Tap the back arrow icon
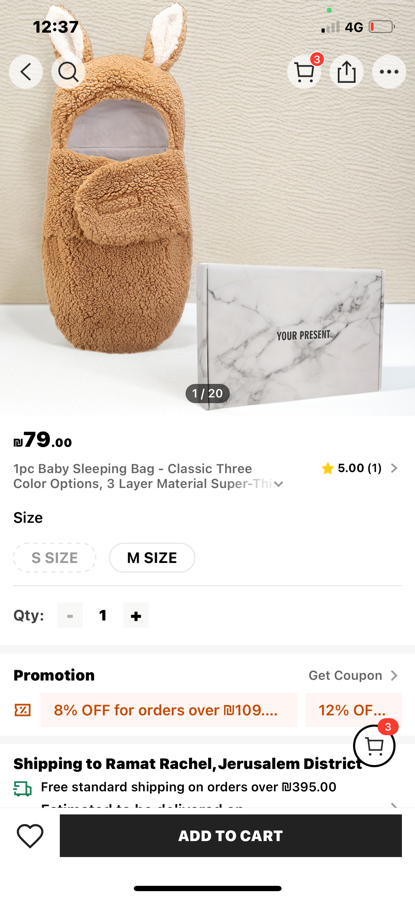This screenshot has width=415, height=900. [25, 72]
